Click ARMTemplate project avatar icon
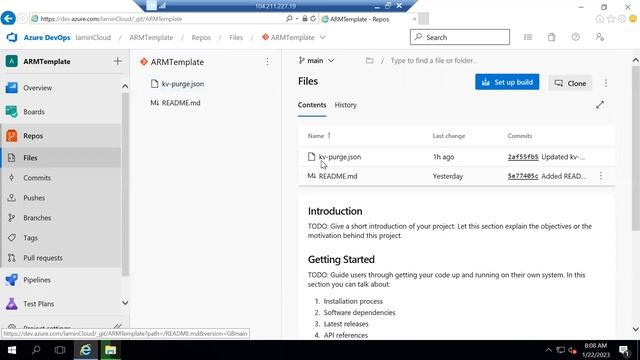This screenshot has width=640, height=360. click(x=11, y=61)
